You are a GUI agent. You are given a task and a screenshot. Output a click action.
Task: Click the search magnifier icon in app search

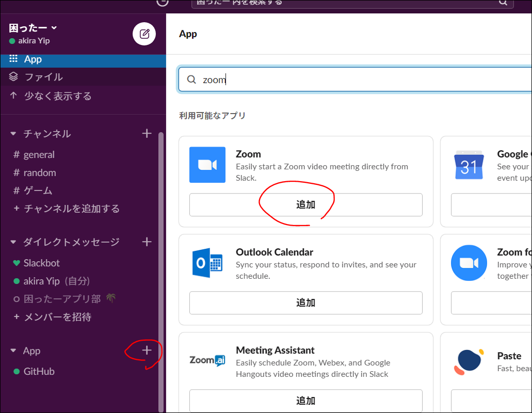pos(192,80)
